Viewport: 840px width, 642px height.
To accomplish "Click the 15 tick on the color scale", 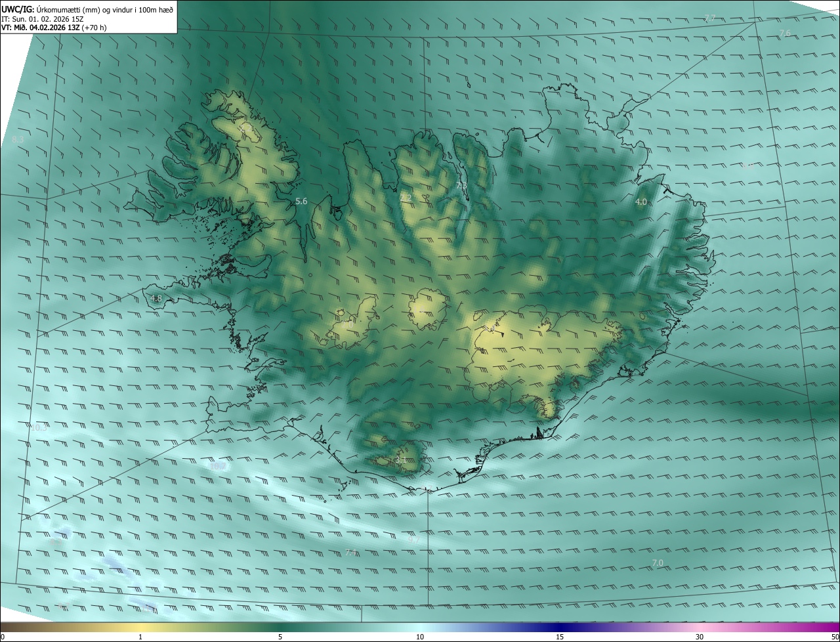I will point(560,637).
